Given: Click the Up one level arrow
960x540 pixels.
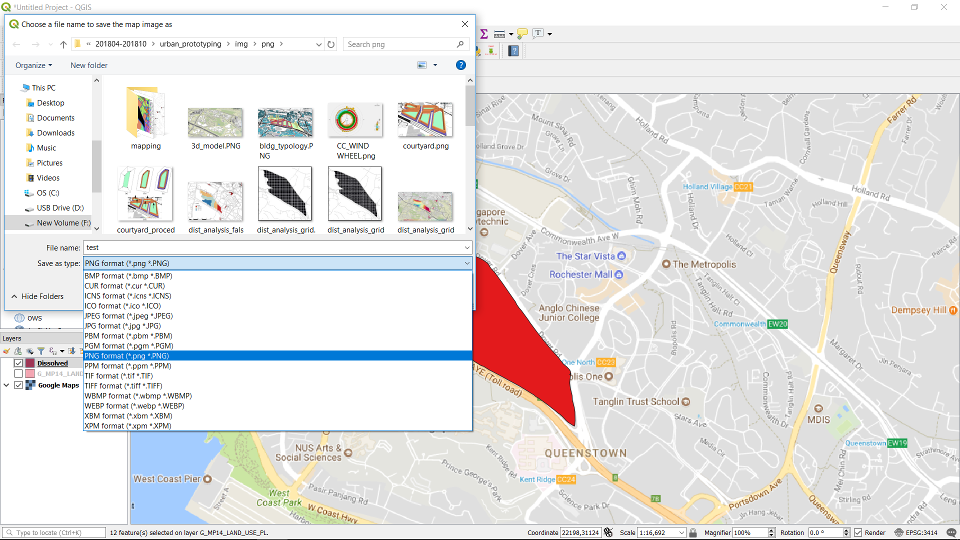Looking at the screenshot, I should 63,44.
